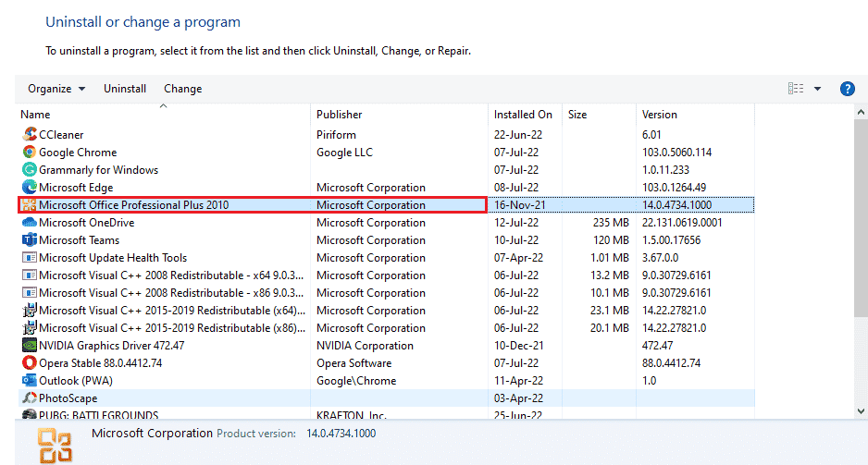Change the view layout icon
The height and width of the screenshot is (465, 868).
click(x=796, y=89)
